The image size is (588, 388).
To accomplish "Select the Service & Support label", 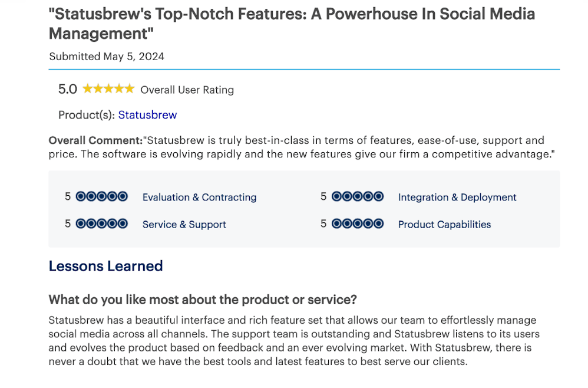I will (184, 225).
